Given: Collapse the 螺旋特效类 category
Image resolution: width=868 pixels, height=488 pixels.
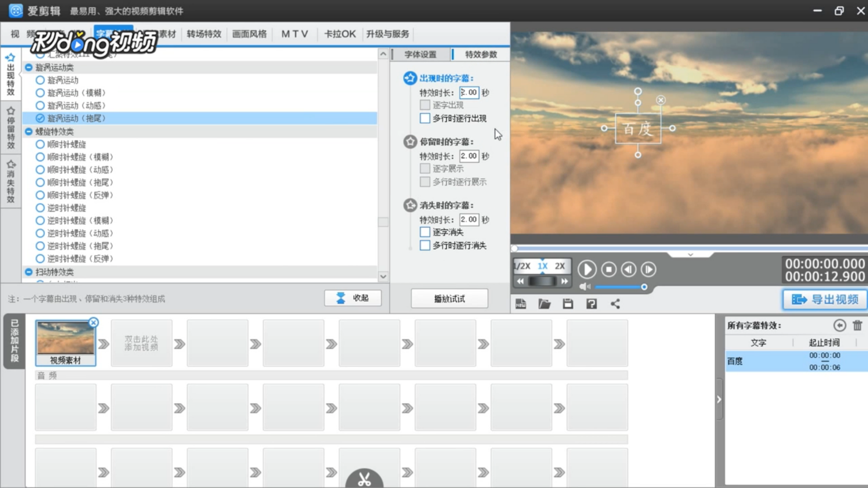Looking at the screenshot, I should (x=29, y=131).
